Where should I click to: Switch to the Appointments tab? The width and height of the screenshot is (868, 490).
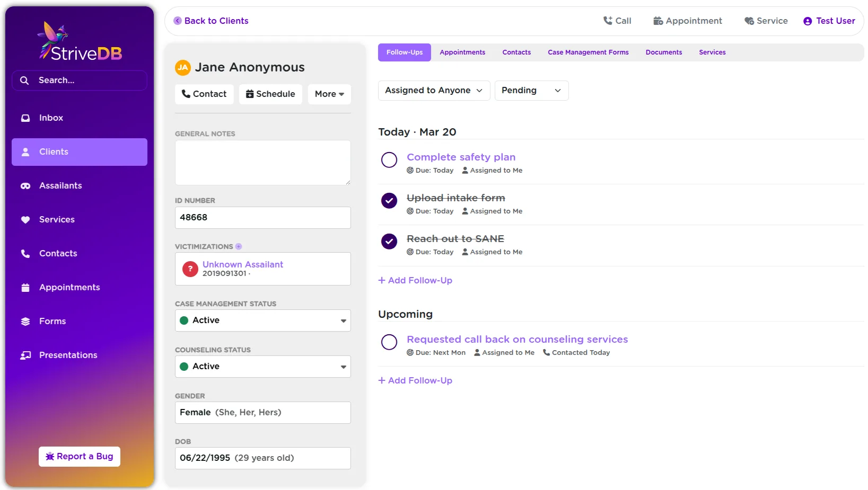[462, 52]
